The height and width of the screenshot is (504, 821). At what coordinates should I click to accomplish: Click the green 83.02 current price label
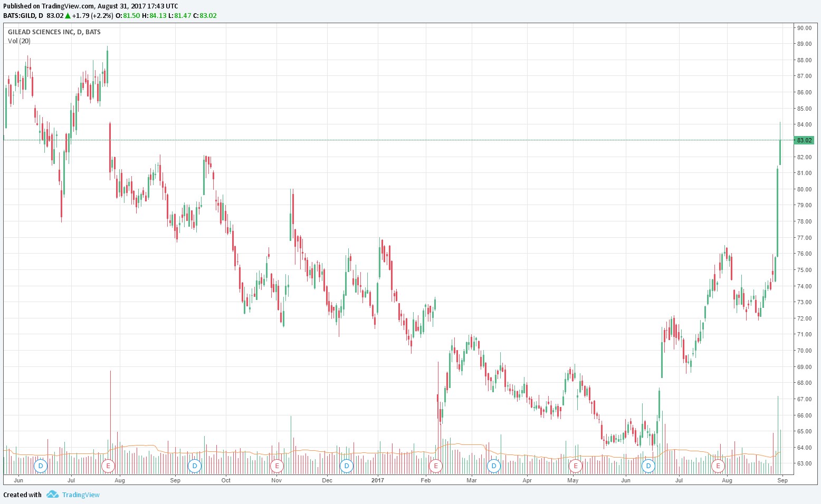pos(805,140)
